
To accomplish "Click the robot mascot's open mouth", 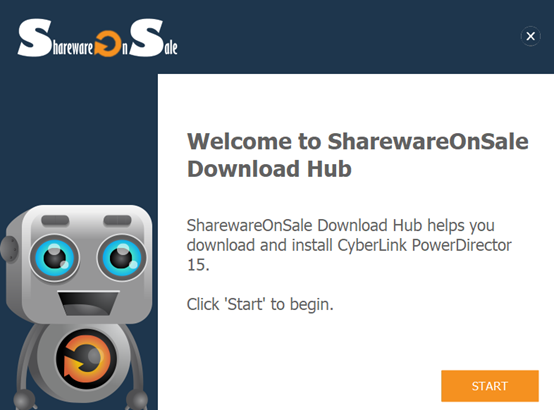I will 88,303.
